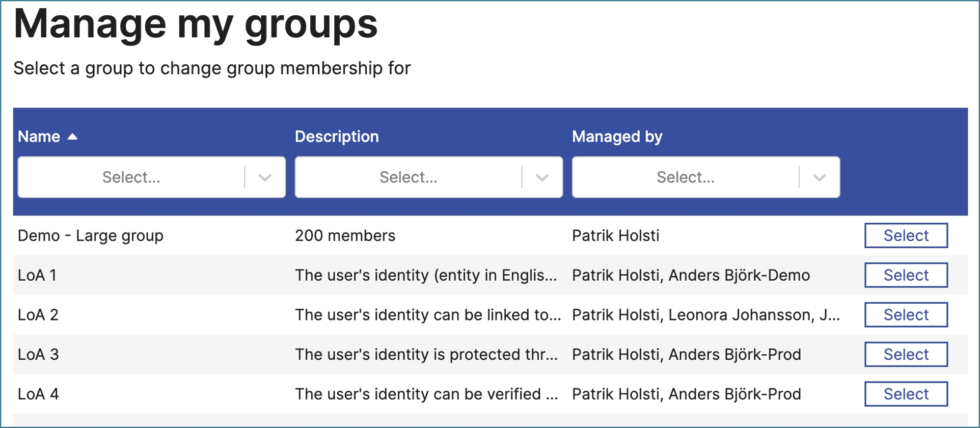Screen dimensions: 980x428
Task: Click the LoA 4 description cell
Action: click(x=426, y=394)
